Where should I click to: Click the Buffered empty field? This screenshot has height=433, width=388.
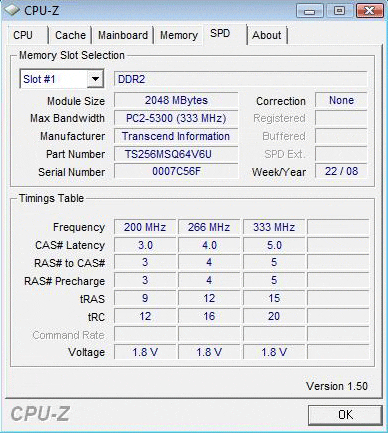point(341,136)
